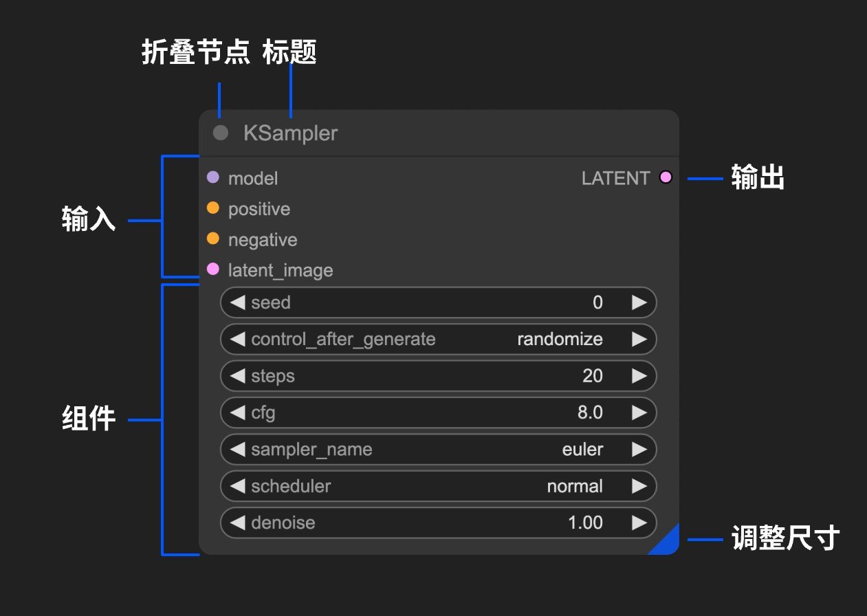Image resolution: width=867 pixels, height=616 pixels.
Task: Click the blue resize corner handle
Action: [668, 542]
